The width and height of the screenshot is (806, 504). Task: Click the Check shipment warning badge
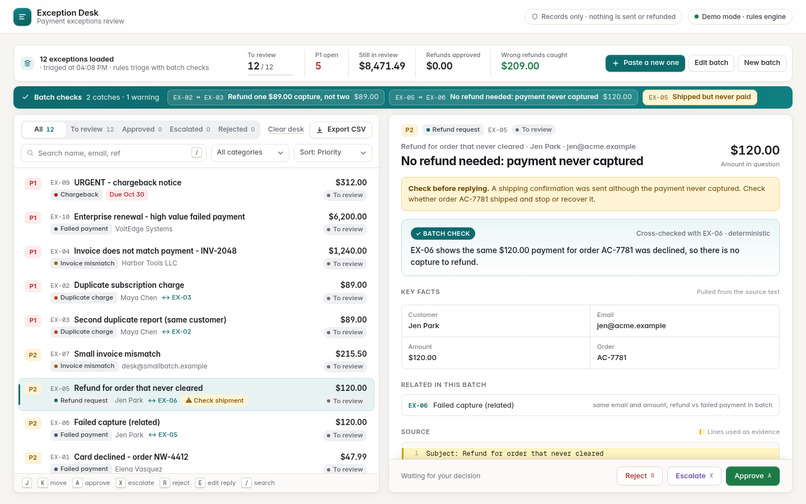(215, 401)
